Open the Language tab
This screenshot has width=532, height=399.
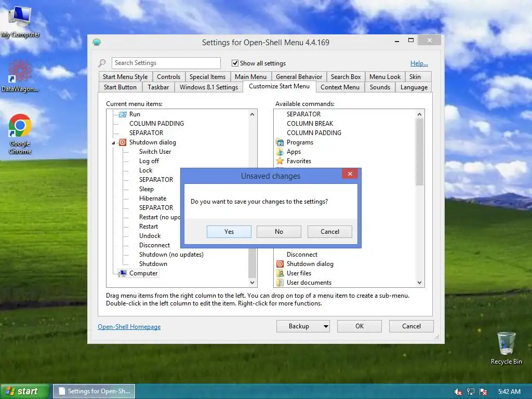pyautogui.click(x=414, y=87)
